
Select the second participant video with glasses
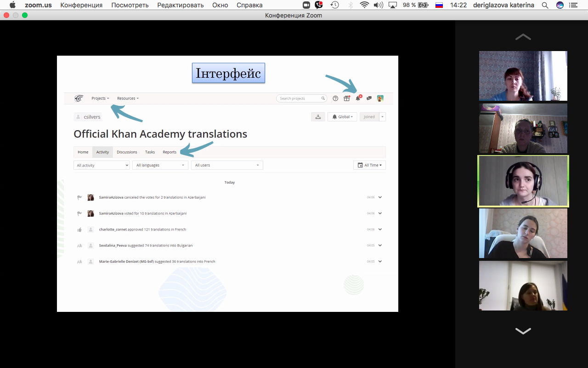point(523,128)
